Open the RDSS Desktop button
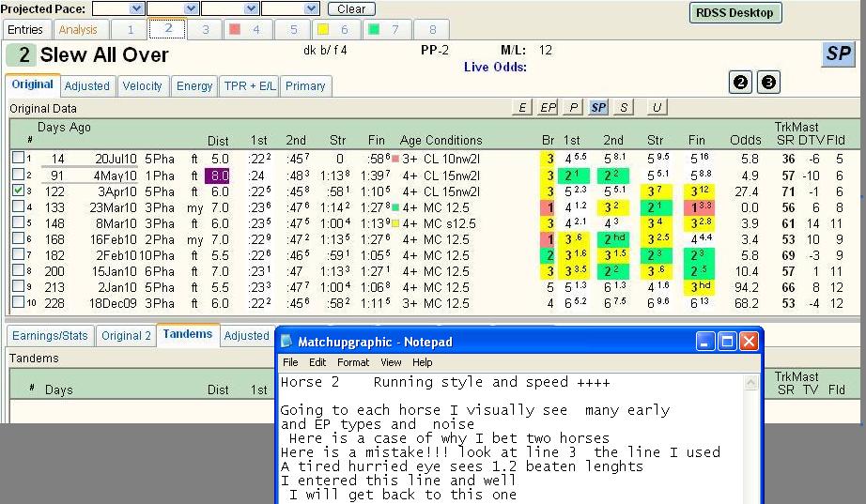This screenshot has width=866, height=504. (x=735, y=13)
